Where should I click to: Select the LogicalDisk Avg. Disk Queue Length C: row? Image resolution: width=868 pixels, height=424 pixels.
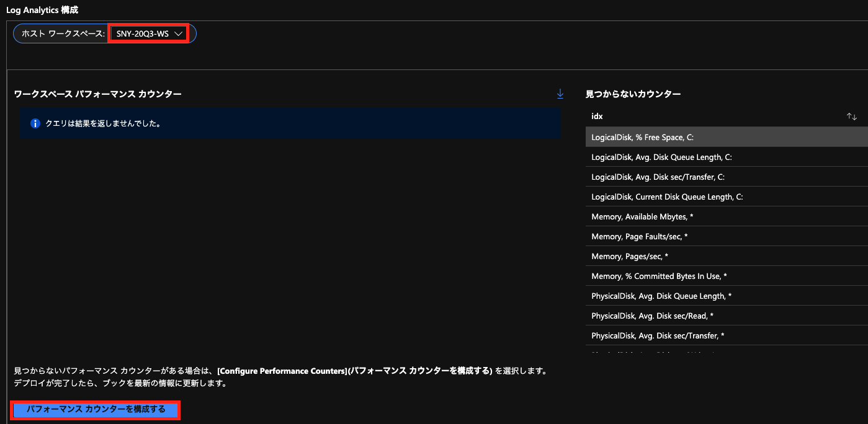[682, 156]
